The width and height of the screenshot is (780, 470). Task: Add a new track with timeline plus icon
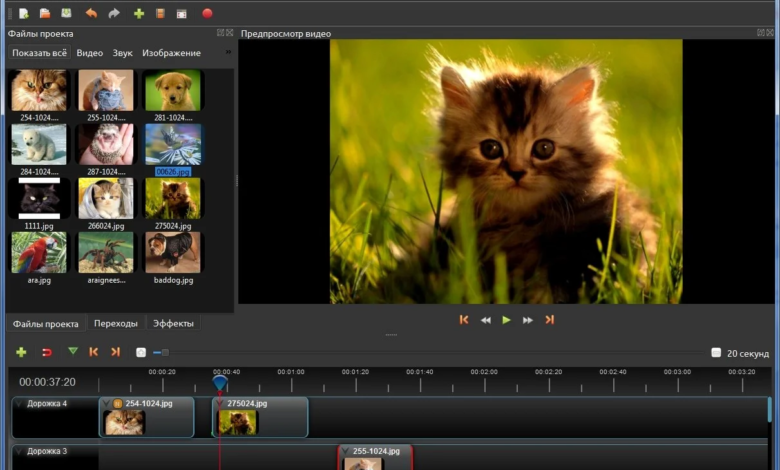(x=21, y=352)
